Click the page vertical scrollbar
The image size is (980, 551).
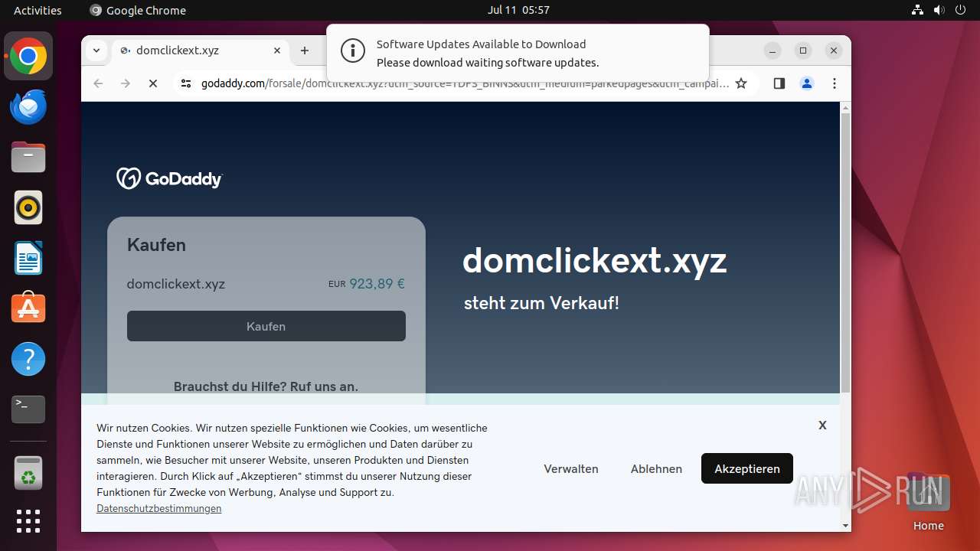[845, 253]
